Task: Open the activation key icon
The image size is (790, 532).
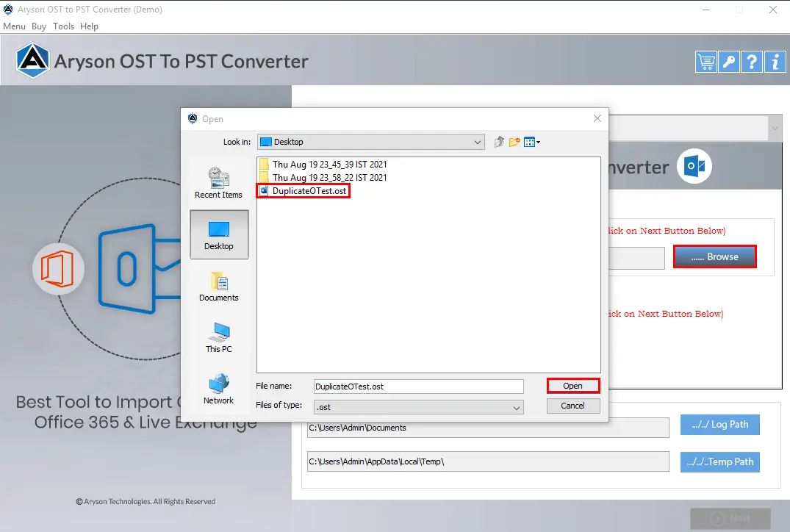Action: pos(728,62)
